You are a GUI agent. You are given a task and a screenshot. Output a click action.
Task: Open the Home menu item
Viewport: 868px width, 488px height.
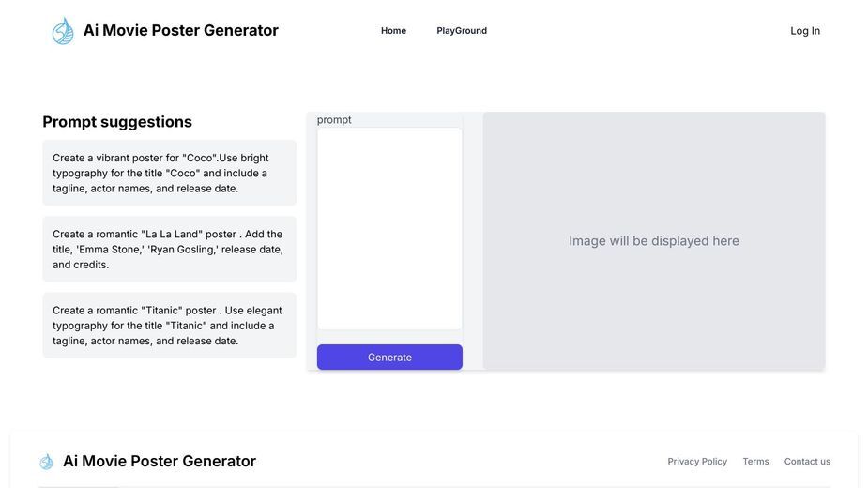point(393,30)
